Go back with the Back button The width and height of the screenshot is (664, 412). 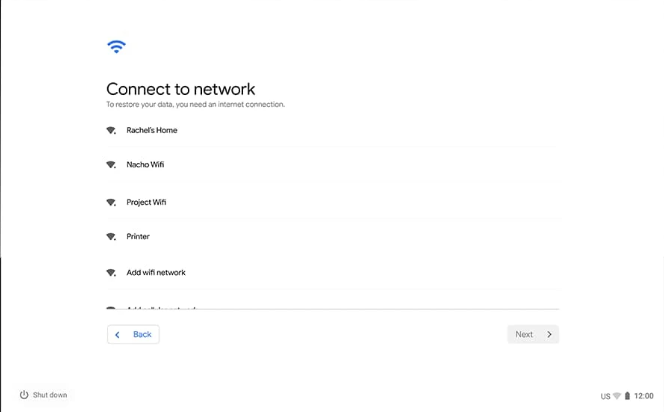[133, 335]
